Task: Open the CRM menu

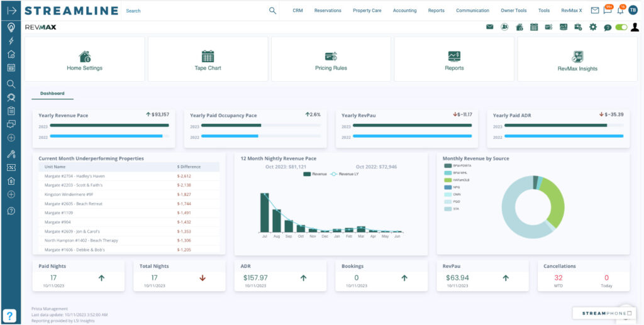Action: click(297, 11)
